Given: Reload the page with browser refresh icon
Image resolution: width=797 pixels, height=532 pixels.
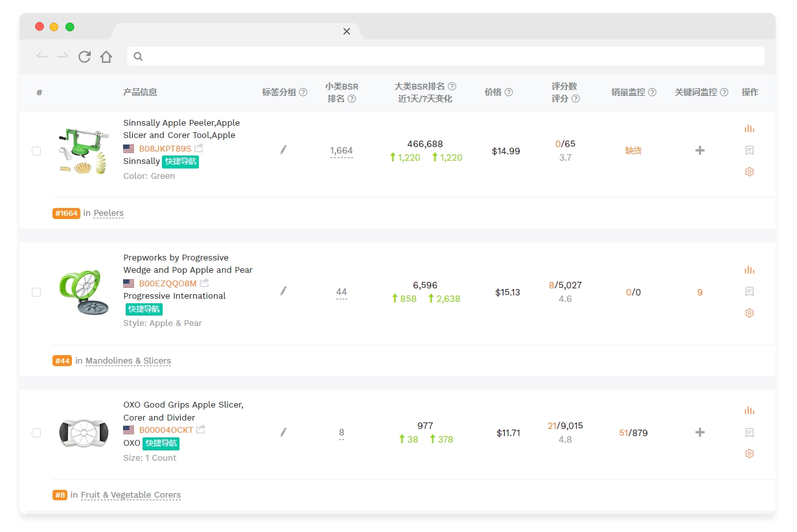Looking at the screenshot, I should pos(84,57).
